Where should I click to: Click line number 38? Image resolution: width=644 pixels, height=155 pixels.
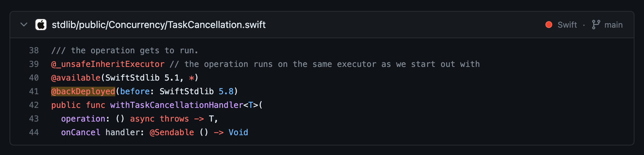[34, 51]
